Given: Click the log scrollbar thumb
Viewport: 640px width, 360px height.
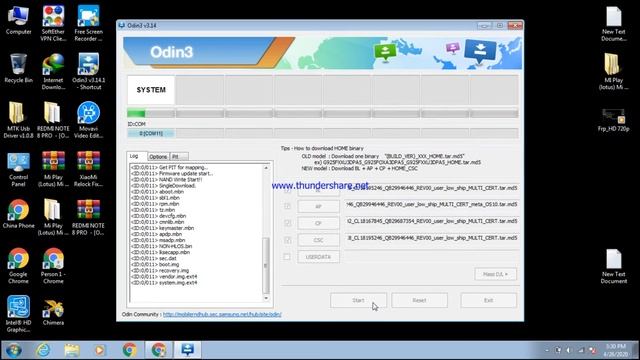Looking at the screenshot, I should (x=266, y=265).
